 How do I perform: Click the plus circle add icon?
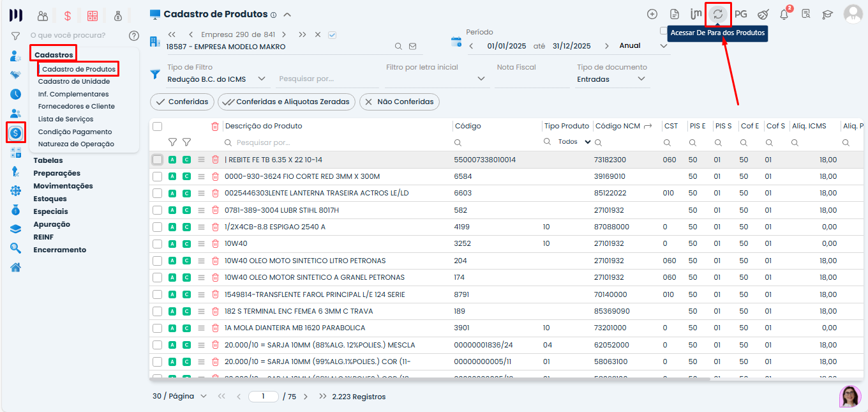coord(652,14)
